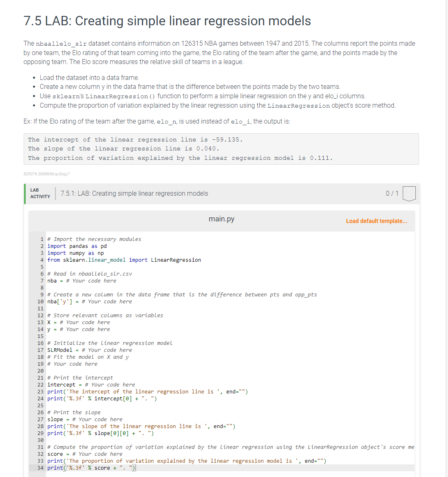Click the Load default template link
Viewport: 448px width, 477px height.
pyautogui.click(x=377, y=221)
